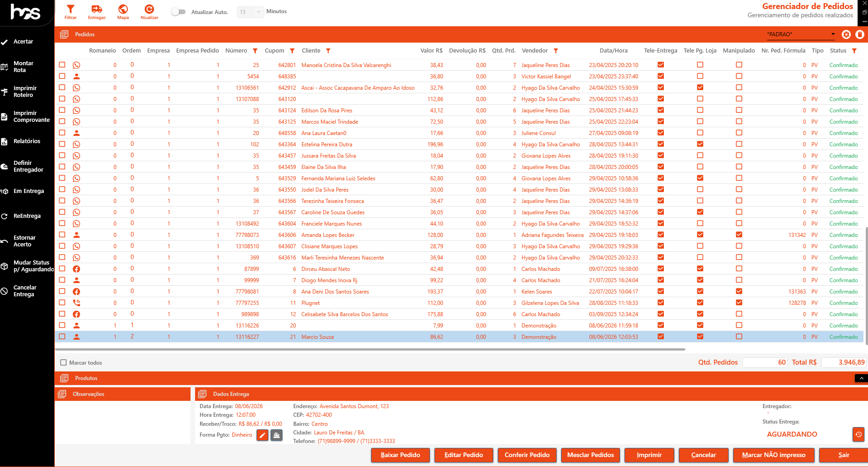
Task: Click Status column filter funnel
Action: (x=854, y=51)
